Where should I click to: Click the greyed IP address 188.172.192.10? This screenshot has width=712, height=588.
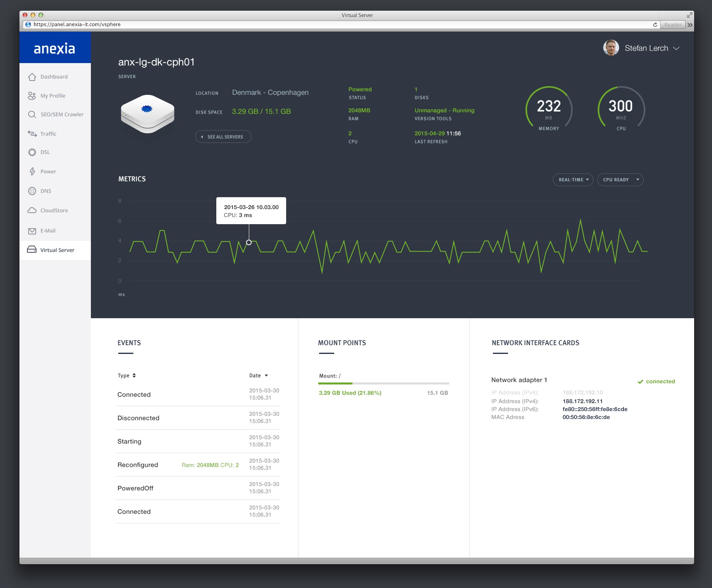pyautogui.click(x=583, y=392)
